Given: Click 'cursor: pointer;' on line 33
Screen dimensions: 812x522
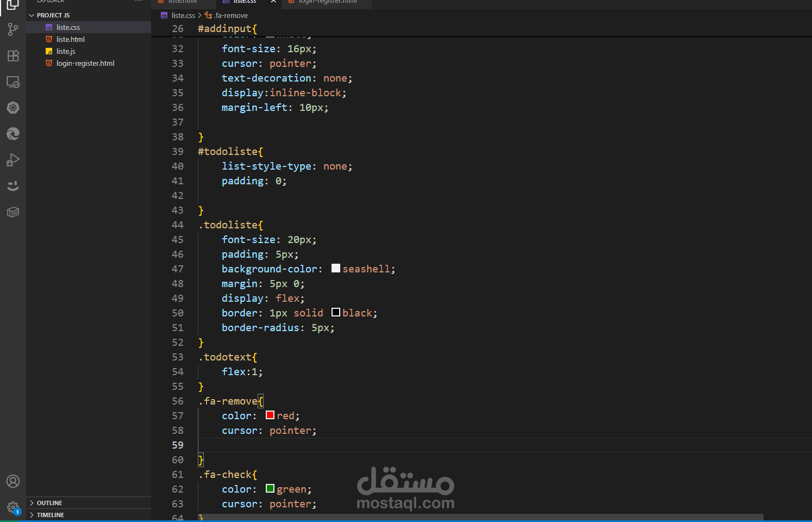Looking at the screenshot, I should pyautogui.click(x=269, y=64).
